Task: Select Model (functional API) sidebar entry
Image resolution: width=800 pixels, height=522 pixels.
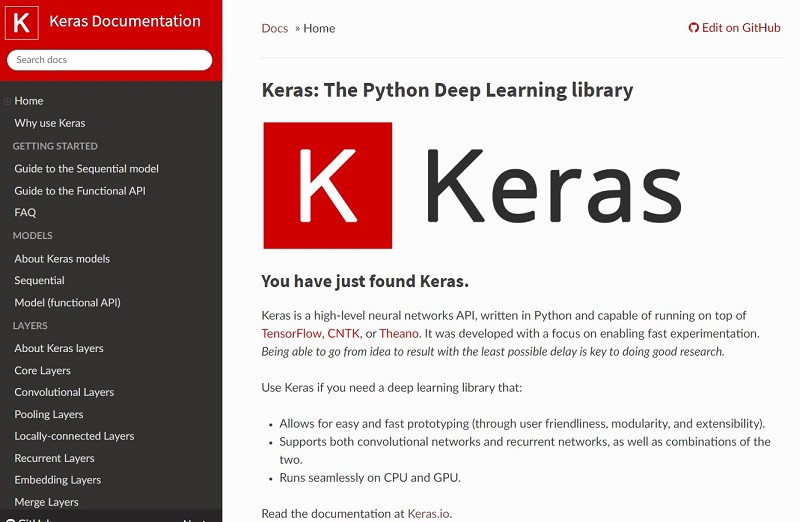Action: pos(67,303)
